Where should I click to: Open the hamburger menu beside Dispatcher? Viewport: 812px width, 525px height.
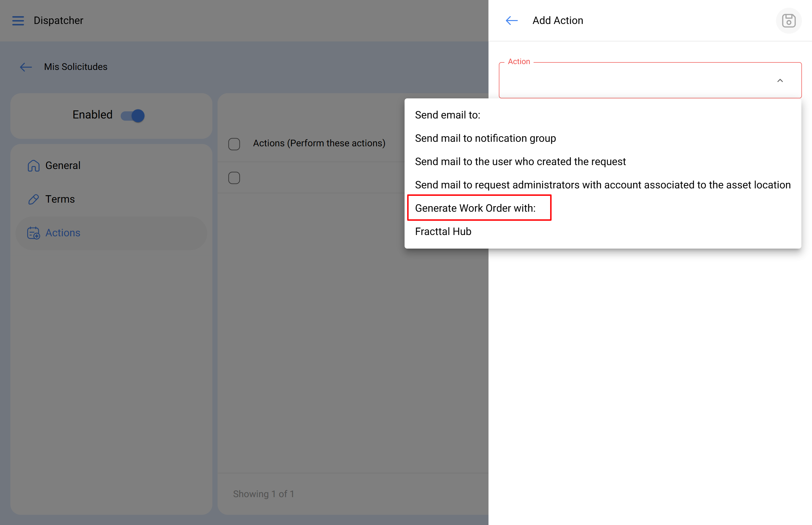[x=18, y=21]
